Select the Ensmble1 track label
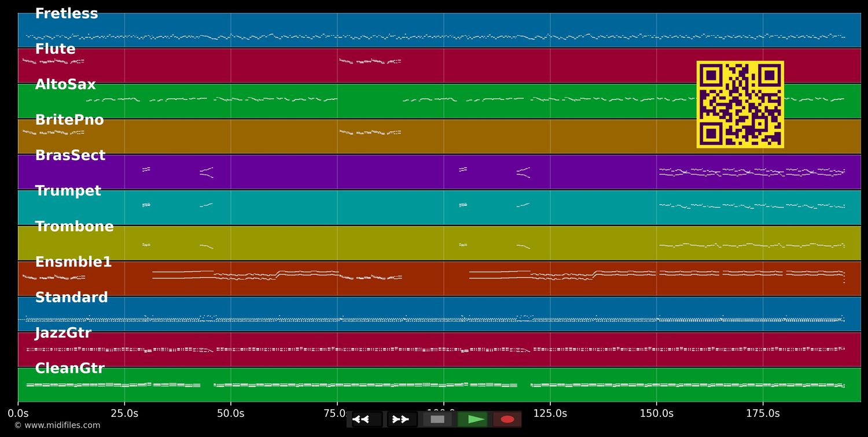This screenshot has height=437, width=868. (x=73, y=262)
